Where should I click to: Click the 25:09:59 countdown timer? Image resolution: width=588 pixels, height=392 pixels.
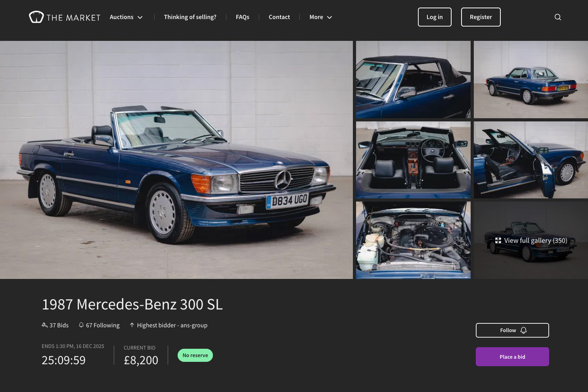click(x=64, y=360)
